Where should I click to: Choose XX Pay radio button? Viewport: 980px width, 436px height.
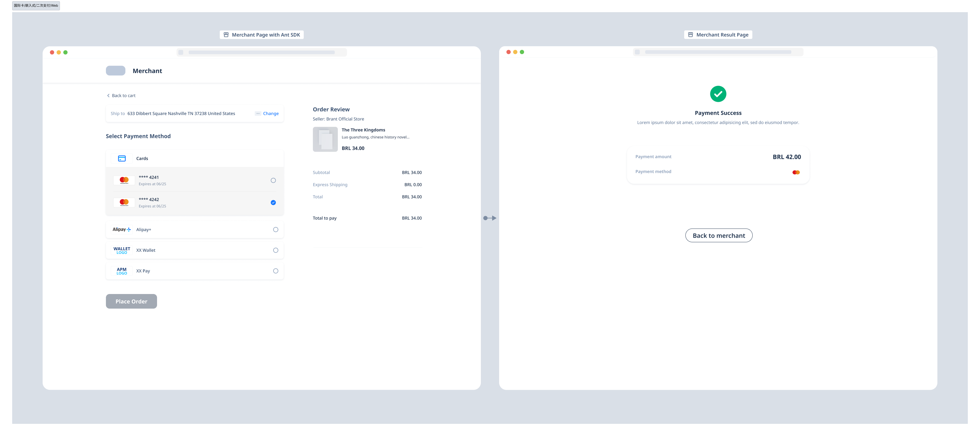(x=275, y=271)
